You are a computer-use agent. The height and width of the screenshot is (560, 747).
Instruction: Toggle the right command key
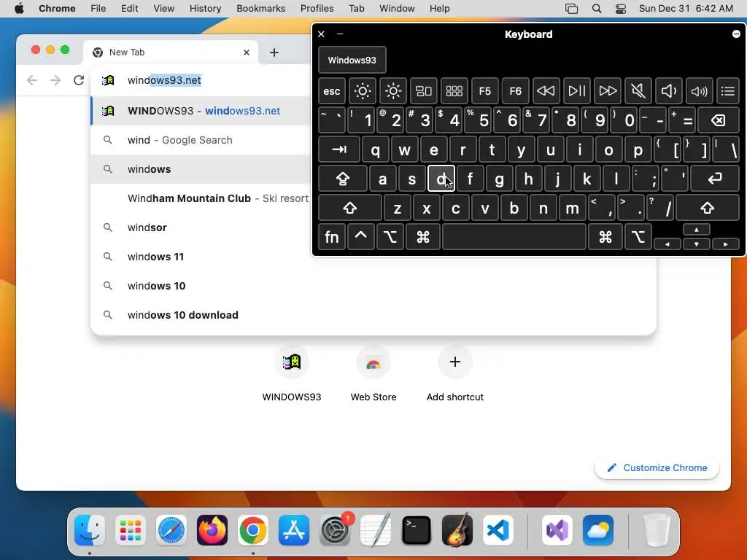[605, 237]
